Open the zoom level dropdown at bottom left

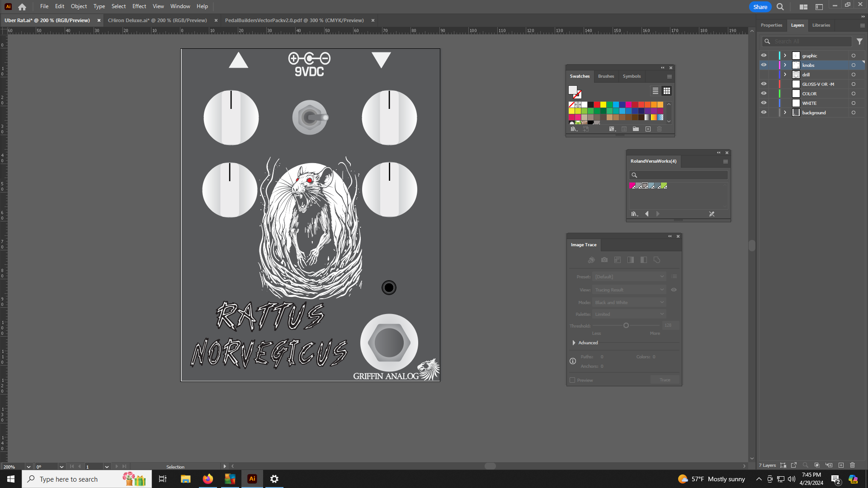pyautogui.click(x=28, y=467)
